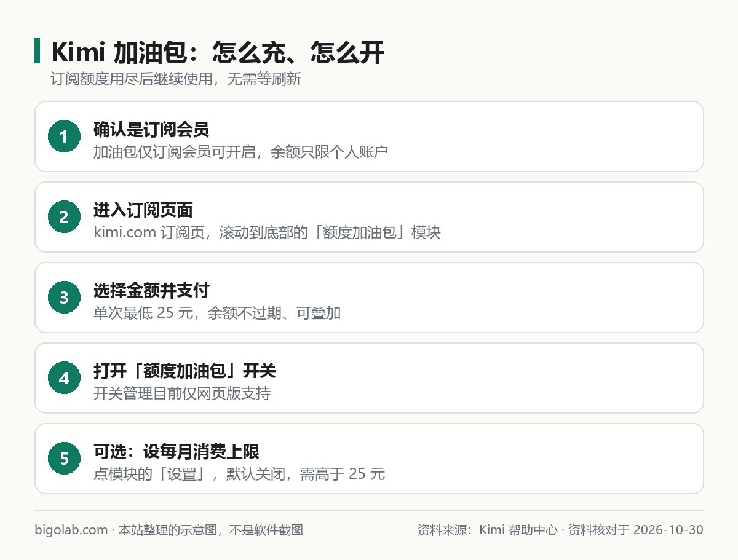Select the 可选：设每月消费上限 heading

point(177,452)
